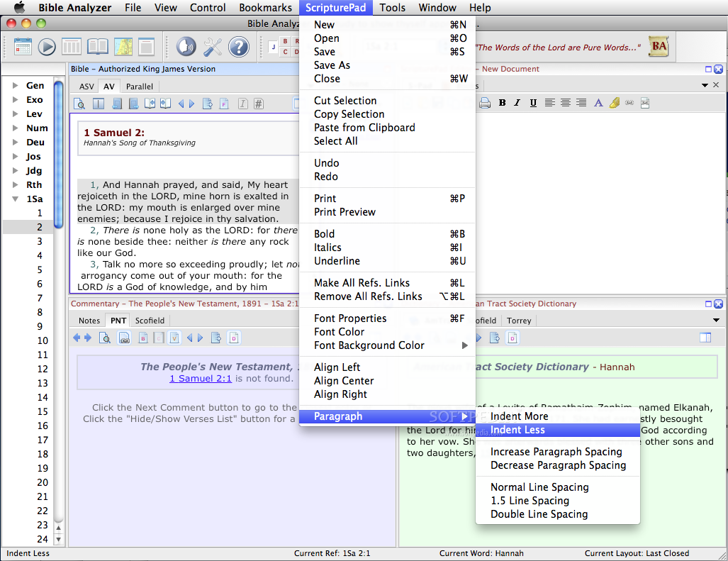The width and height of the screenshot is (728, 561).
Task: Switch to the Notes tab
Action: (x=89, y=321)
